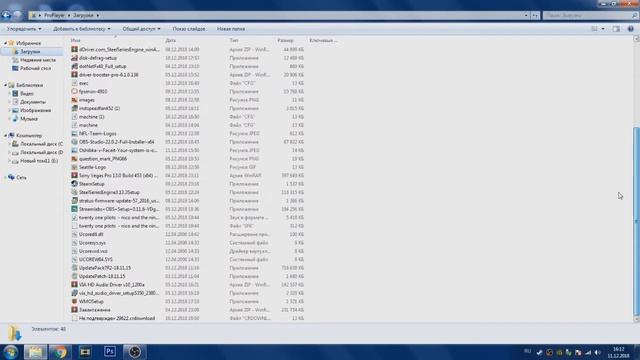Select question_mark_PNG66 file icon

[x=74, y=159]
